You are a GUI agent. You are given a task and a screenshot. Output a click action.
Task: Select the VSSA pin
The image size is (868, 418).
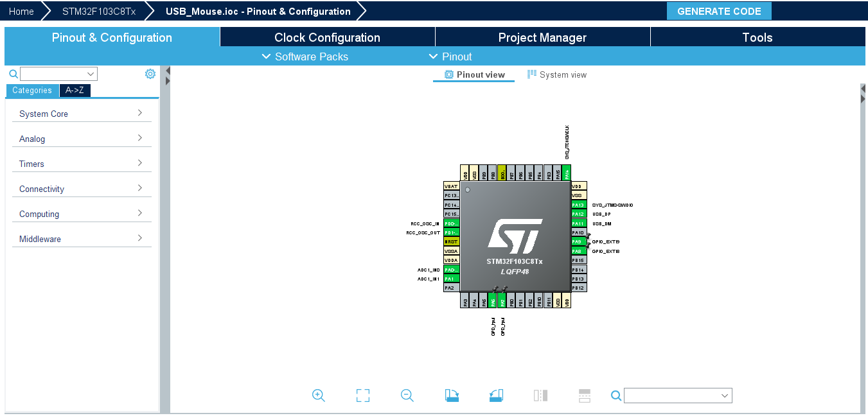point(451,251)
